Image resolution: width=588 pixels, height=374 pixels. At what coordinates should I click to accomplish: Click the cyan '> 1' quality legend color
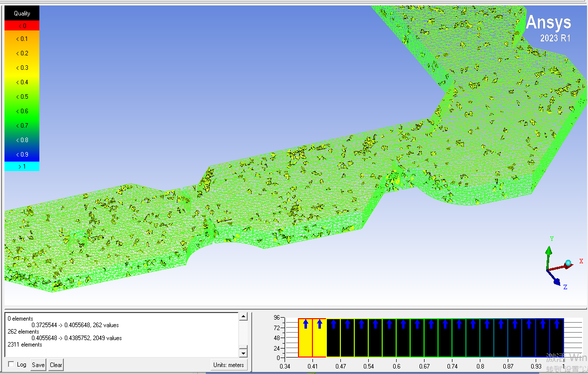tap(22, 166)
